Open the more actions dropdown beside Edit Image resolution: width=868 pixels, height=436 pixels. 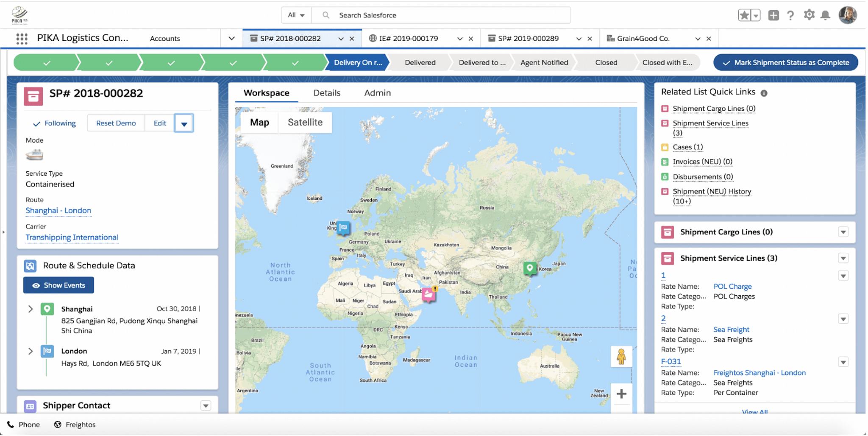point(184,123)
